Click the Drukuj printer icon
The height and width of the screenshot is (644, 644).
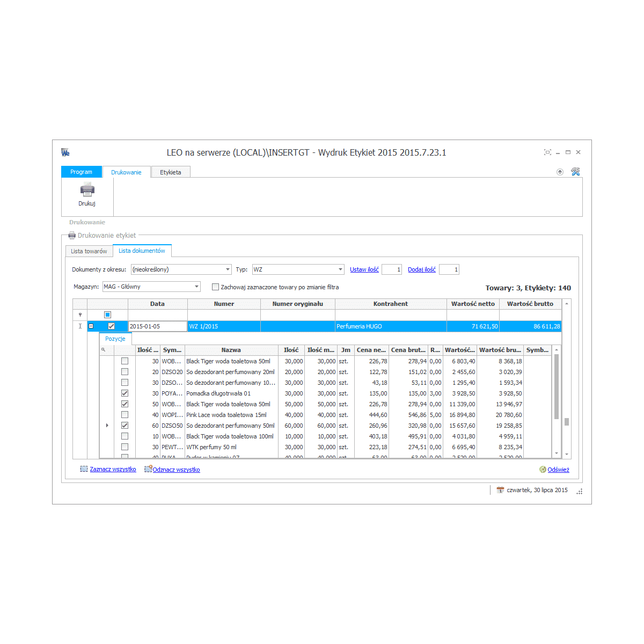point(87,189)
